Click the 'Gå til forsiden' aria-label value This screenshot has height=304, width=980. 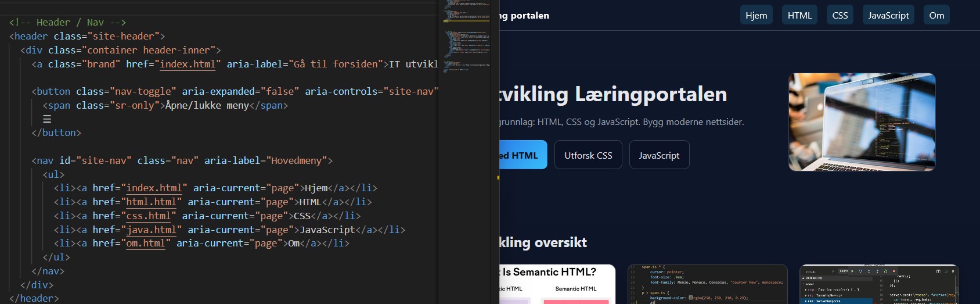[336, 64]
